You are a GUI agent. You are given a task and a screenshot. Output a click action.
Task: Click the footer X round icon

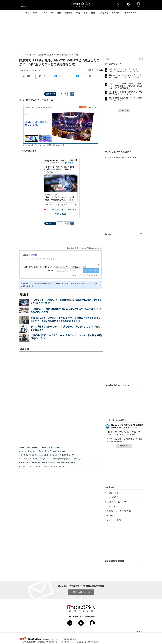tap(70, 623)
